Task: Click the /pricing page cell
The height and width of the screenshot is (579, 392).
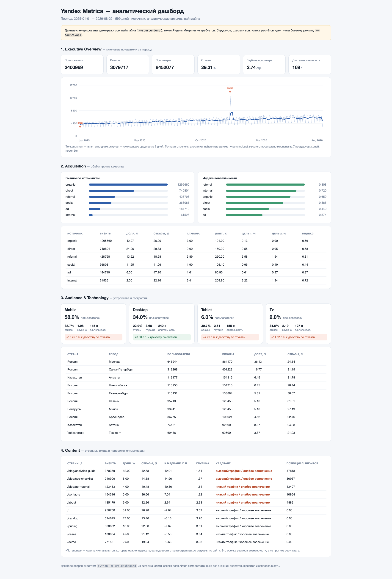Action: coord(72,526)
